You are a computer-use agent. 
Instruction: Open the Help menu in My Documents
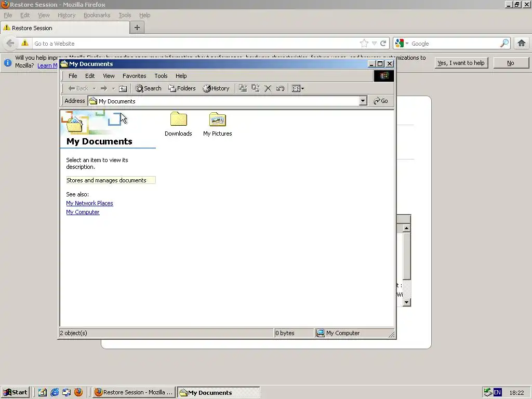181,76
